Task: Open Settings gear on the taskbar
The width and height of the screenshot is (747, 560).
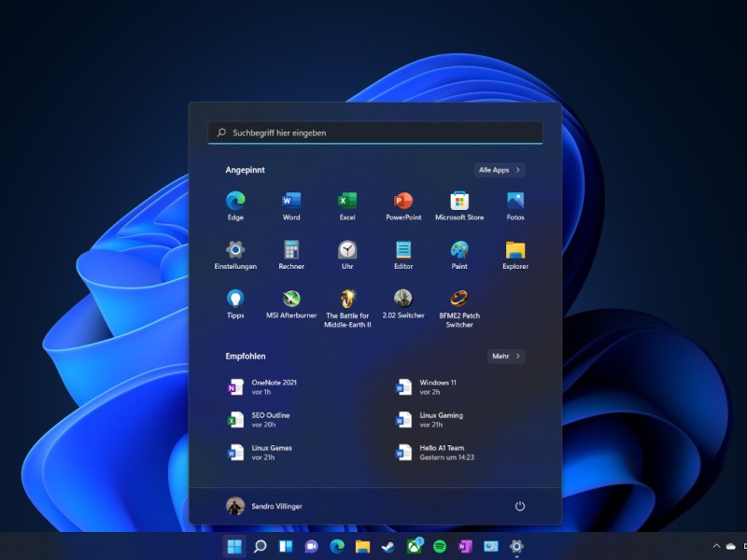Action: 517,546
